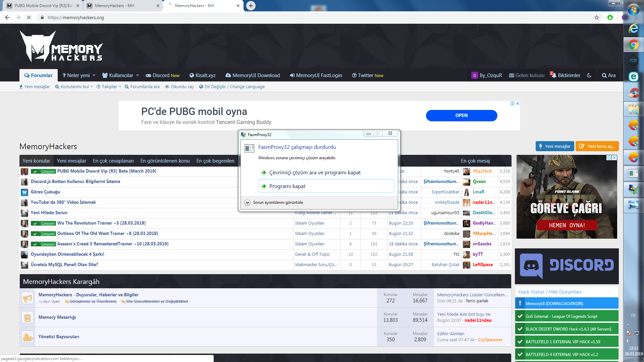Click the Point Blank HEMEN OYNA ad
The width and height of the screenshot is (644, 362).
point(567,197)
